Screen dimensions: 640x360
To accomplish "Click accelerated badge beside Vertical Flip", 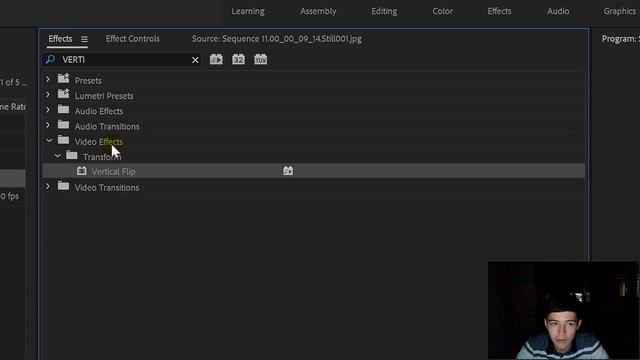I will 288,171.
